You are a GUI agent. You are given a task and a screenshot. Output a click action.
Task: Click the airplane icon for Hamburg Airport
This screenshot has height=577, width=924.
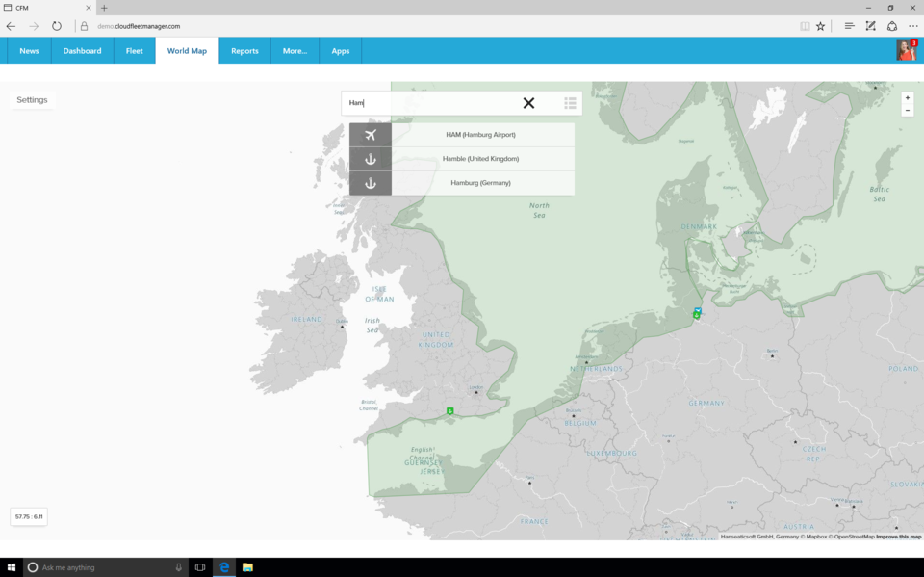pyautogui.click(x=371, y=135)
